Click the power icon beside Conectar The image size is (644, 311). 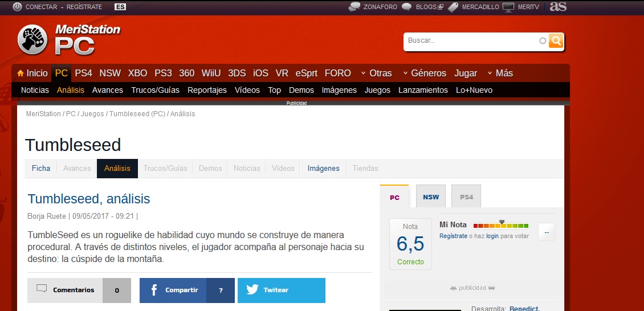click(x=17, y=7)
